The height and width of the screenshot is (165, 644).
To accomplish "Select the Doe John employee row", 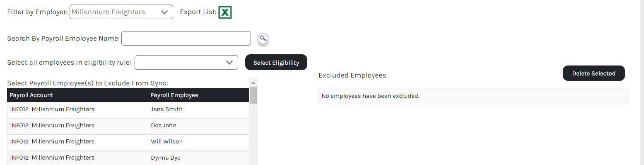I will [128, 126].
